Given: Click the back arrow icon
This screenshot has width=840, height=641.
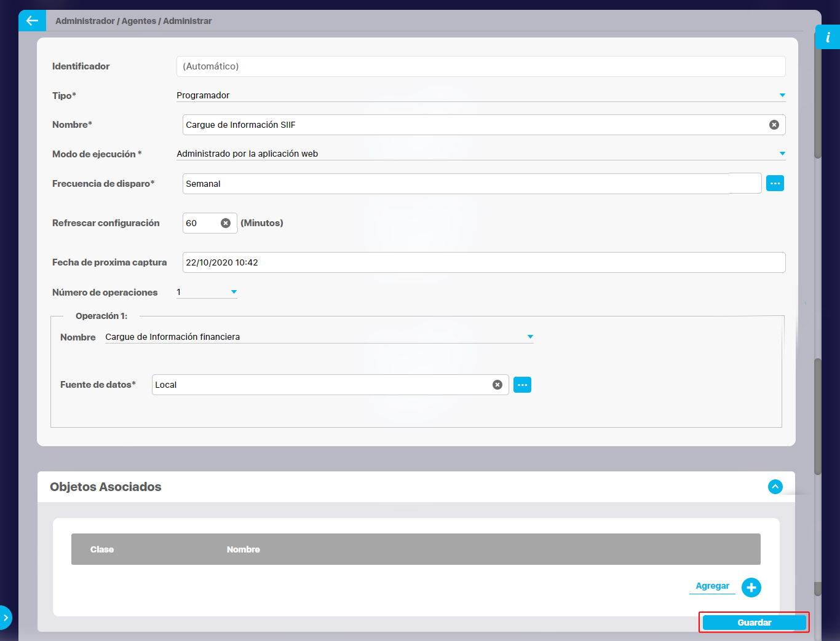Looking at the screenshot, I should (32, 20).
